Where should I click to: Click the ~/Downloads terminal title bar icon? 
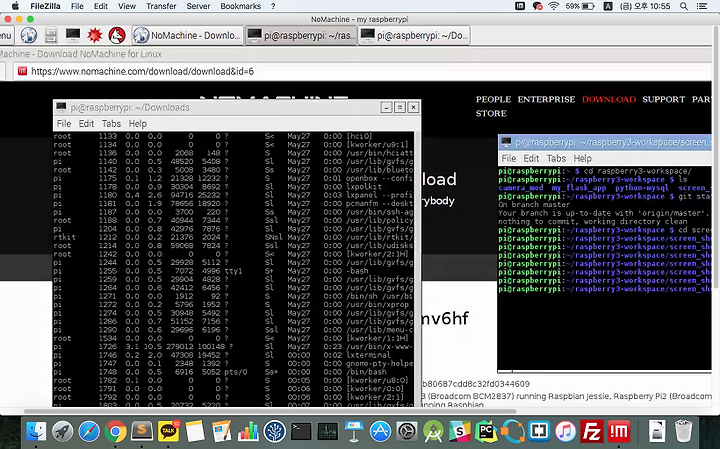(x=61, y=107)
